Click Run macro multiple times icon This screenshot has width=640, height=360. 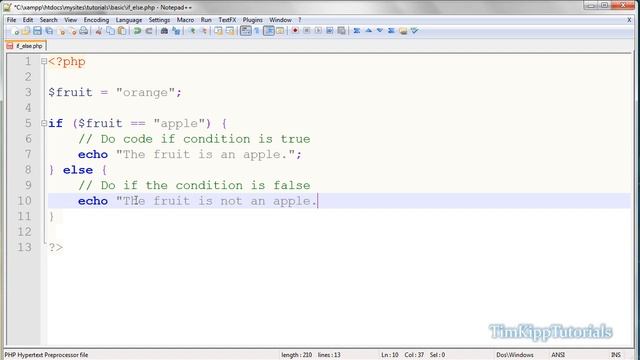coord(329,31)
